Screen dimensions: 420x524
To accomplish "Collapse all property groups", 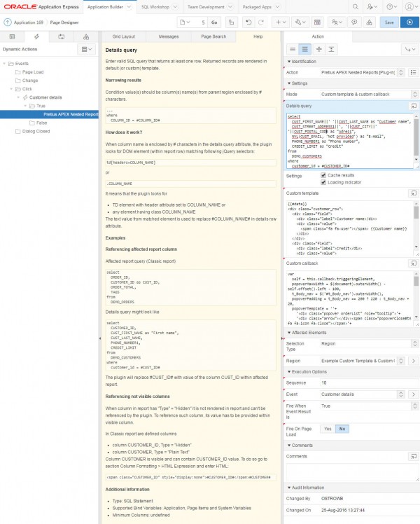I will click(x=318, y=50).
